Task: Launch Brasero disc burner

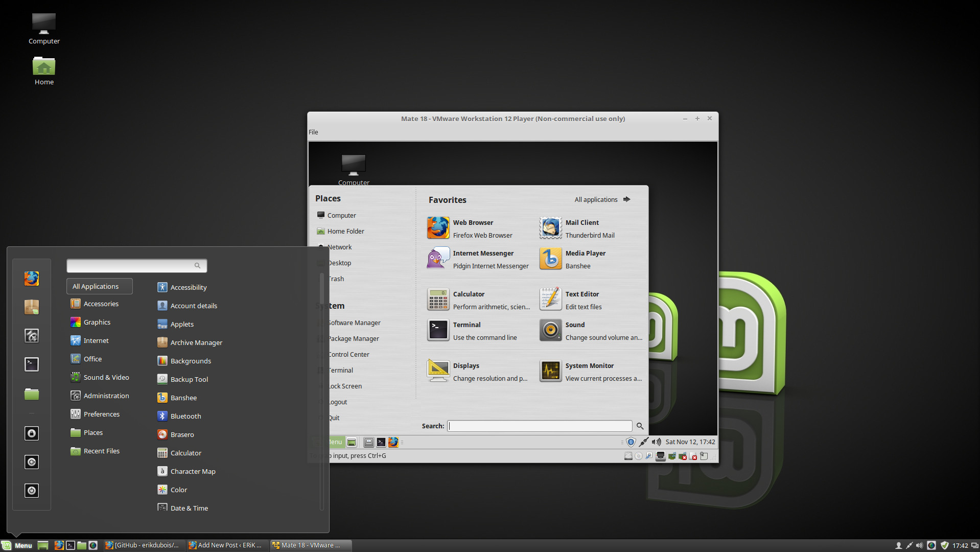Action: pyautogui.click(x=175, y=434)
